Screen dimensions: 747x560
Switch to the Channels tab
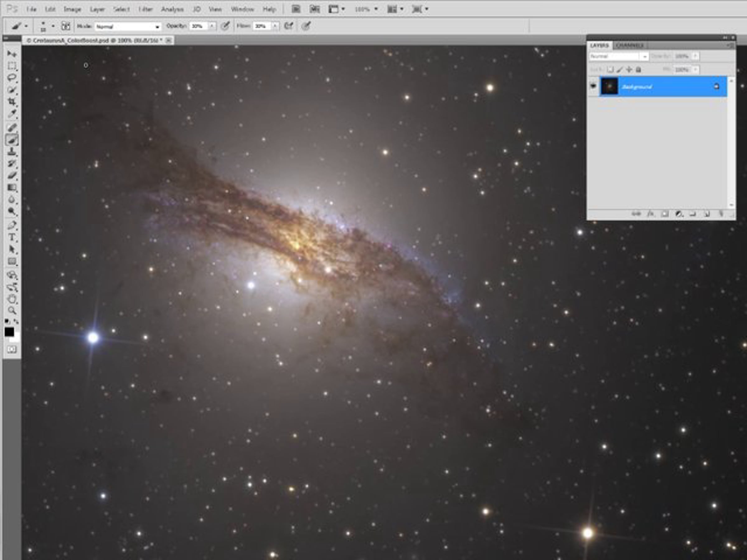click(629, 45)
